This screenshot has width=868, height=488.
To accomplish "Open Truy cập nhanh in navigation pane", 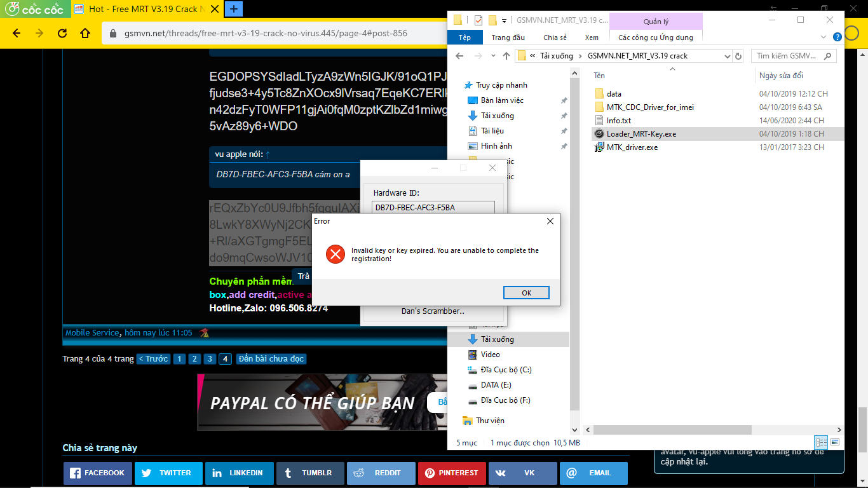I will (501, 85).
